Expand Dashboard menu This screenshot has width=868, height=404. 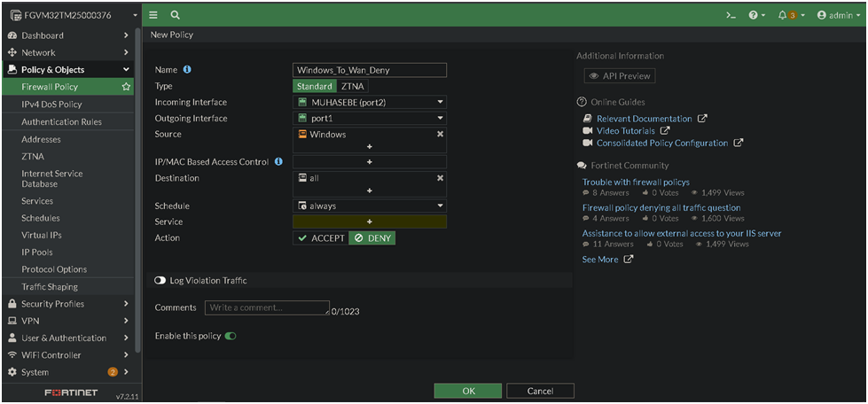tap(68, 35)
